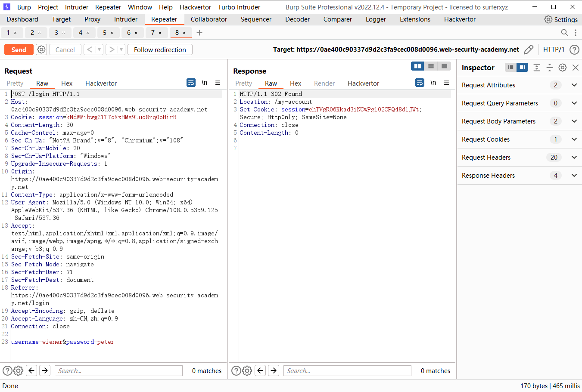The height and width of the screenshot is (392, 582).
Task: Click the Repeater tab search magnifier
Action: (x=564, y=33)
